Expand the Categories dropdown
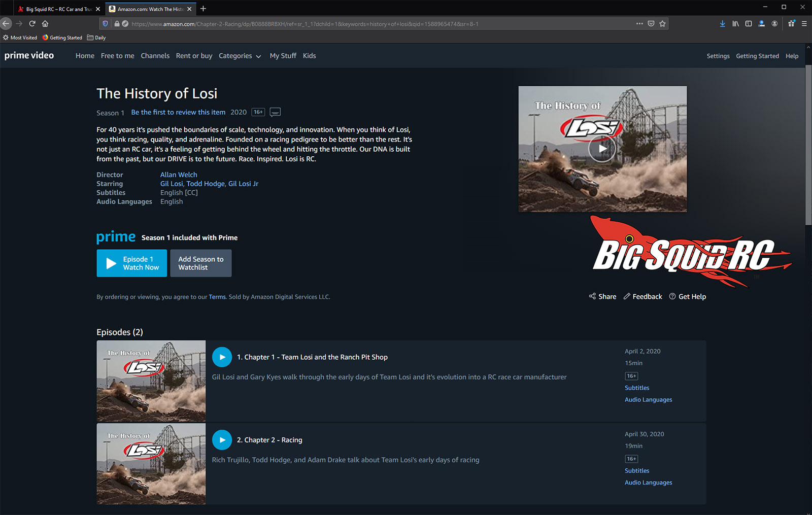This screenshot has width=812, height=515. click(240, 56)
